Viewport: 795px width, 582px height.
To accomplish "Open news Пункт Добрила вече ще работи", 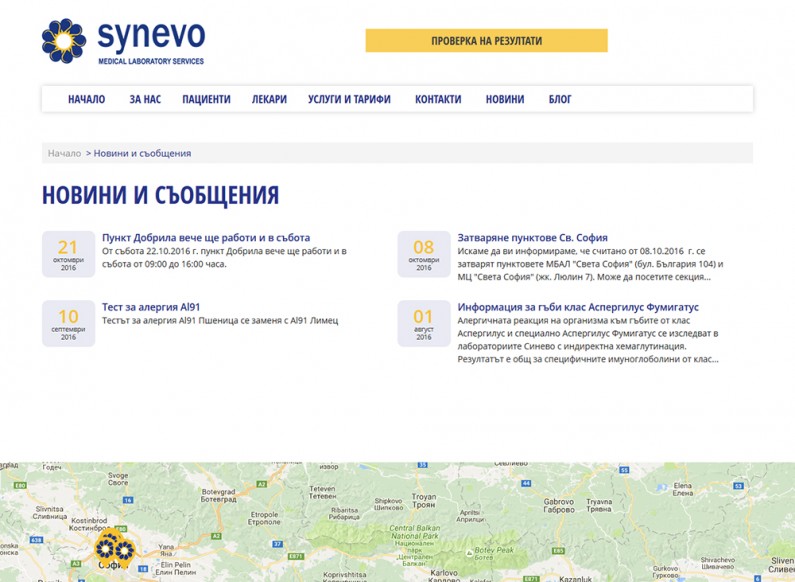I will 206,237.
